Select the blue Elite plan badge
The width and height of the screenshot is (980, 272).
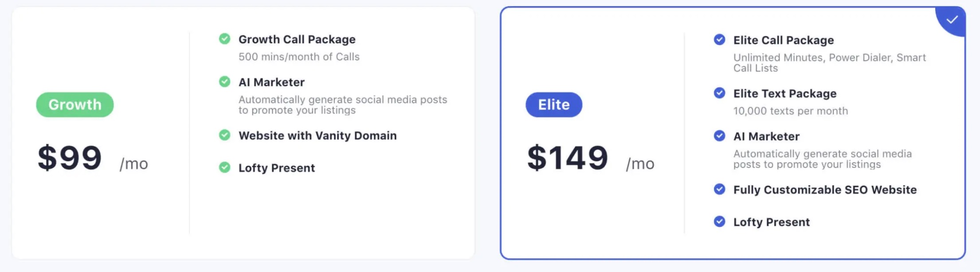(x=554, y=105)
